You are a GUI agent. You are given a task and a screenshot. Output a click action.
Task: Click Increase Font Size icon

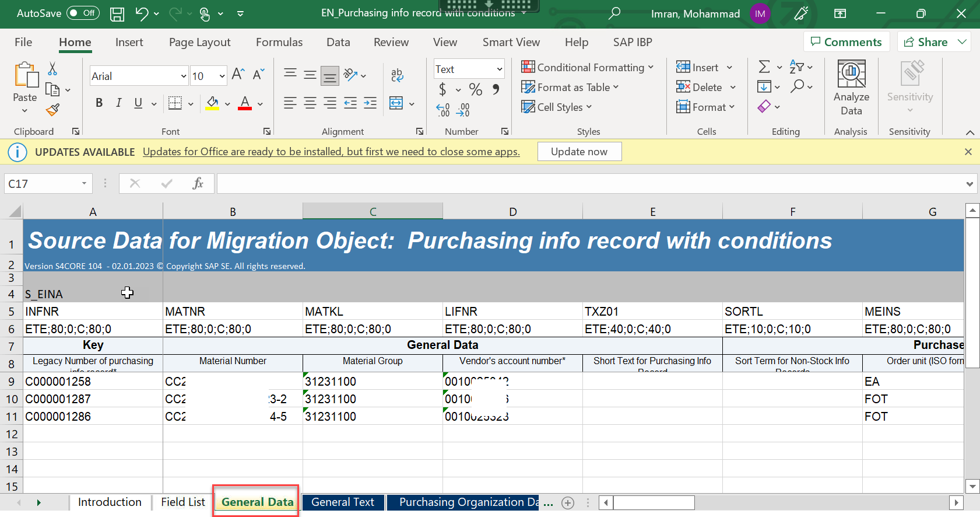coord(238,74)
